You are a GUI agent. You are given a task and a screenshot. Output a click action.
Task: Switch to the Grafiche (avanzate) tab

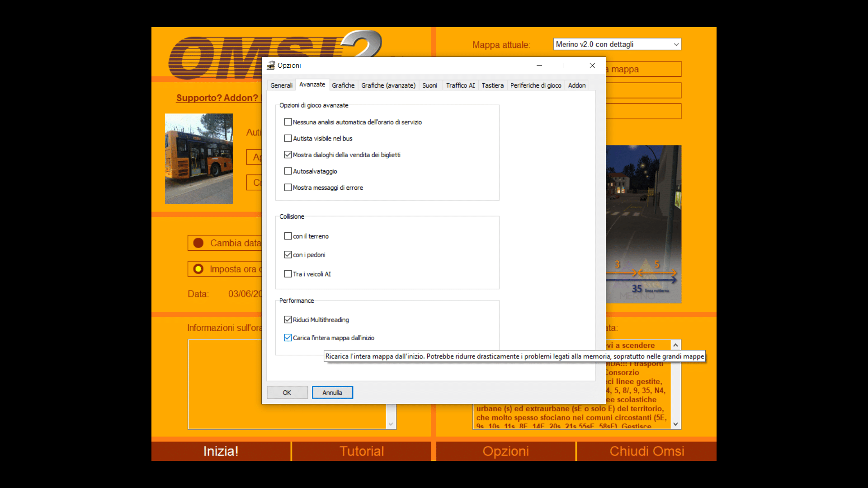pyautogui.click(x=388, y=85)
